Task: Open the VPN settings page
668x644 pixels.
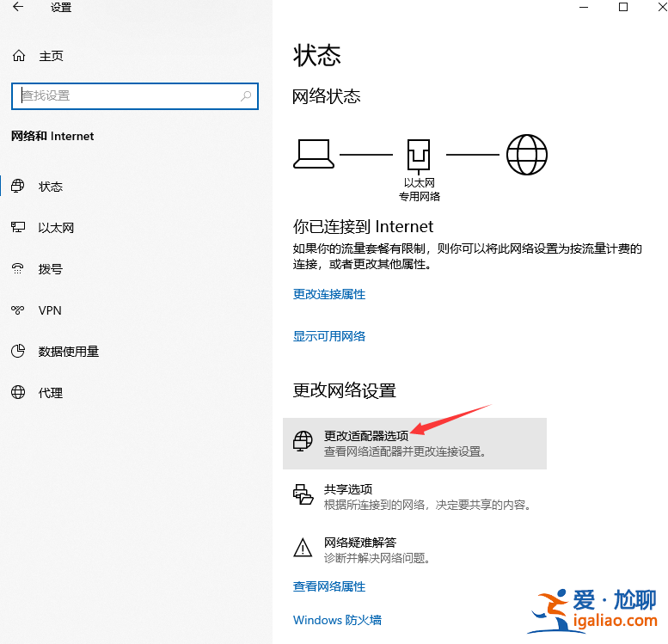Action: point(50,310)
